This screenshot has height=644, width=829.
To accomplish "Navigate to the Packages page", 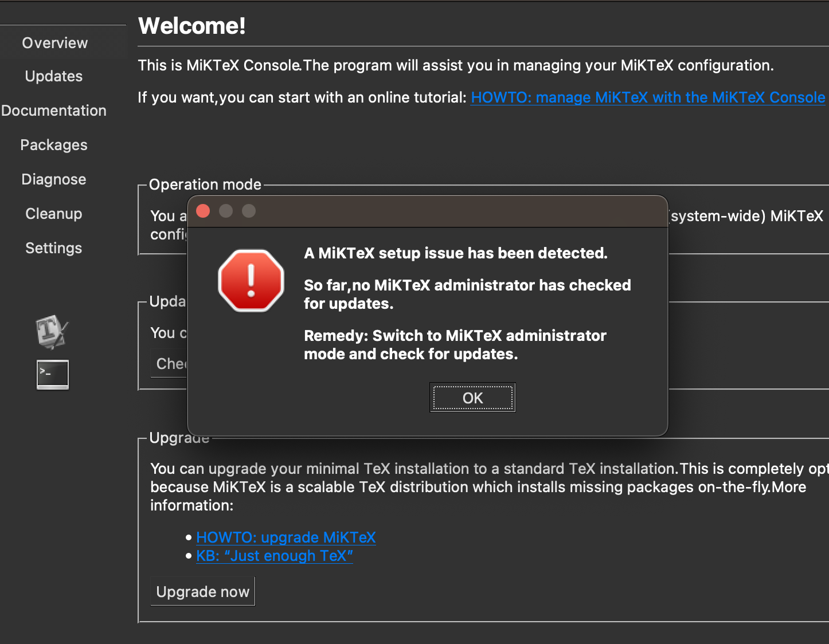I will pos(54,144).
